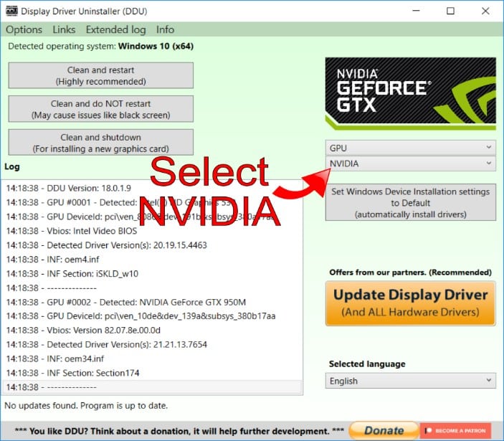Expand the GPU device type dropdown
The image size is (504, 441).
point(410,147)
